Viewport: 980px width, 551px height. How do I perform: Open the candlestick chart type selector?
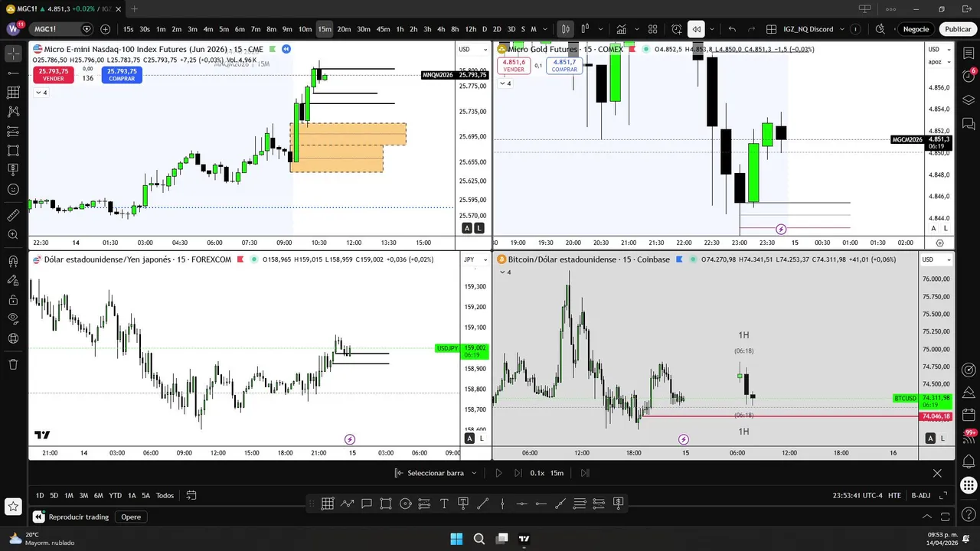[x=565, y=29]
